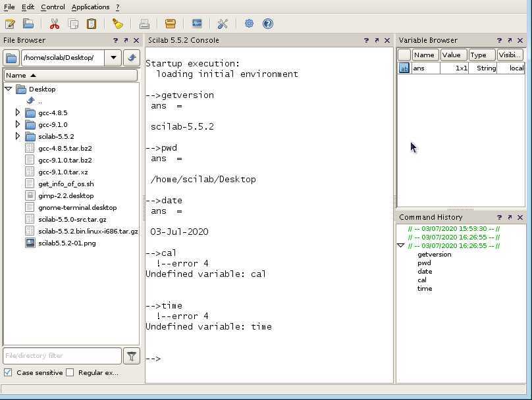Image resolution: width=532 pixels, height=400 pixels.
Task: Open Scilab preferences tools icon
Action: 223,24
